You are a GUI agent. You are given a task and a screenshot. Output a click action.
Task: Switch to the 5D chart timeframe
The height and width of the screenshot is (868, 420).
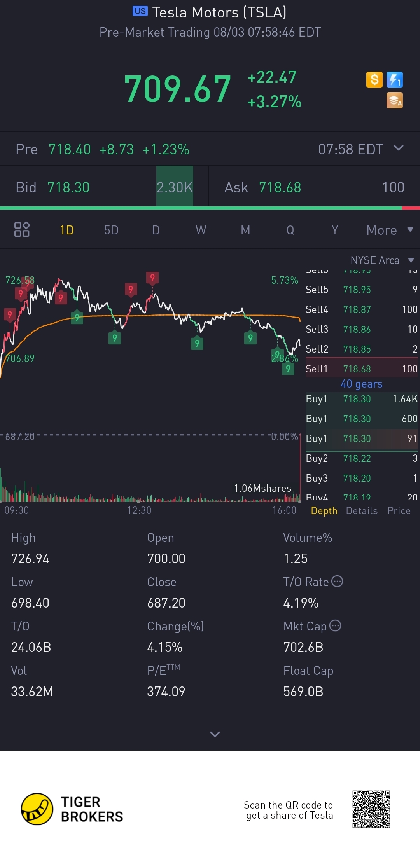click(111, 230)
